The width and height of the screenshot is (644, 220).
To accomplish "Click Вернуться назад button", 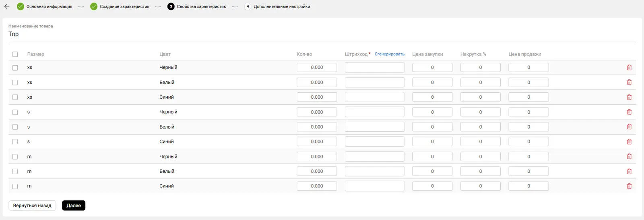I will [x=32, y=205].
